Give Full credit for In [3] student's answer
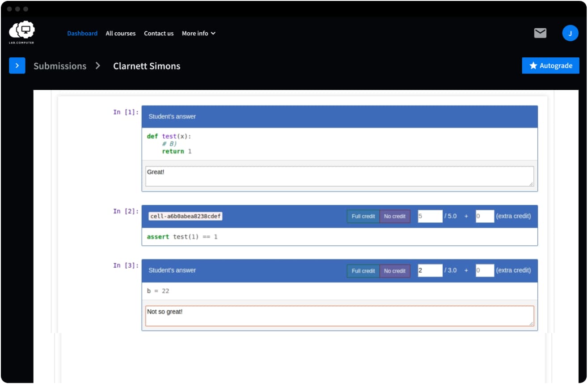This screenshot has height=384, width=588. (363, 271)
